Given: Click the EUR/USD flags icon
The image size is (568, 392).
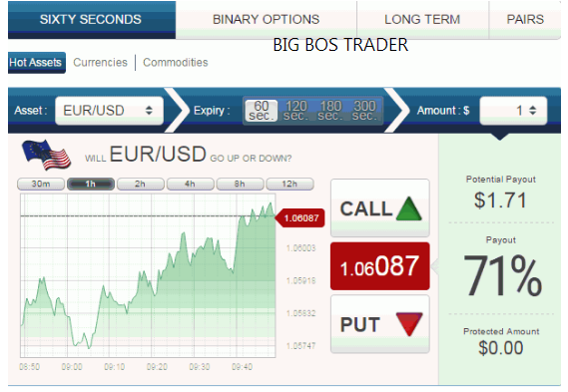Looking at the screenshot, I should point(46,156).
